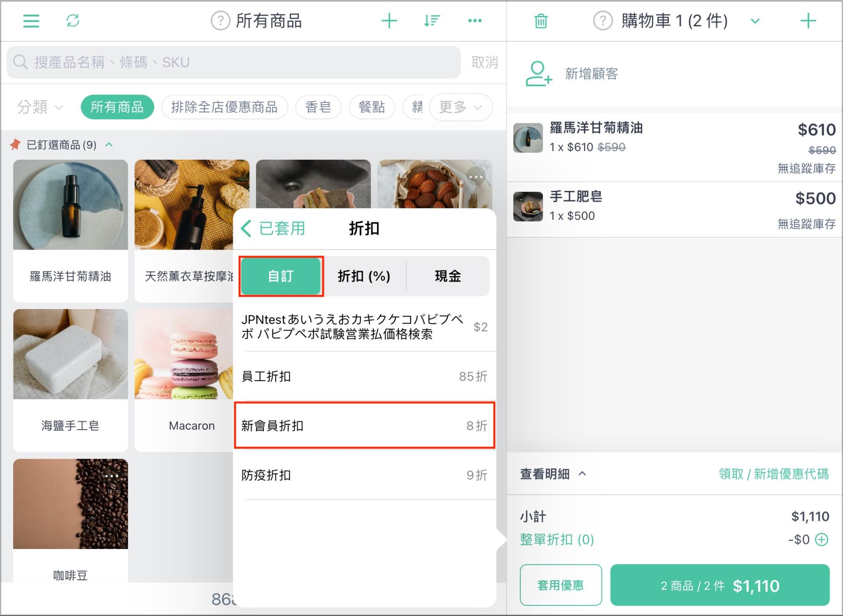Click the product search input field
The width and height of the screenshot is (843, 616).
(x=234, y=62)
